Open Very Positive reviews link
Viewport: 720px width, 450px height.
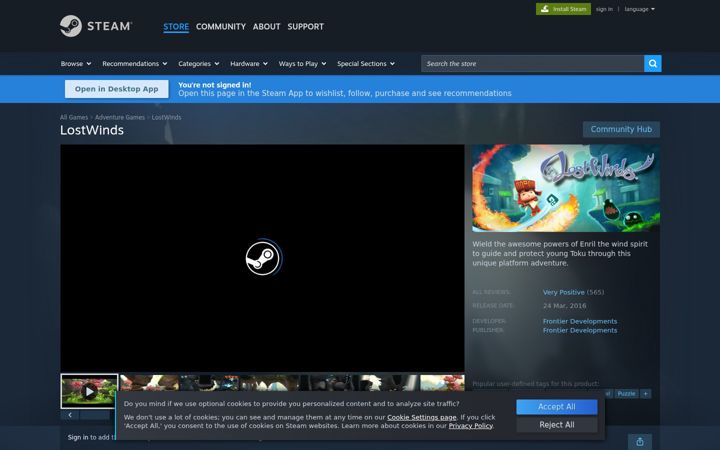coord(563,292)
